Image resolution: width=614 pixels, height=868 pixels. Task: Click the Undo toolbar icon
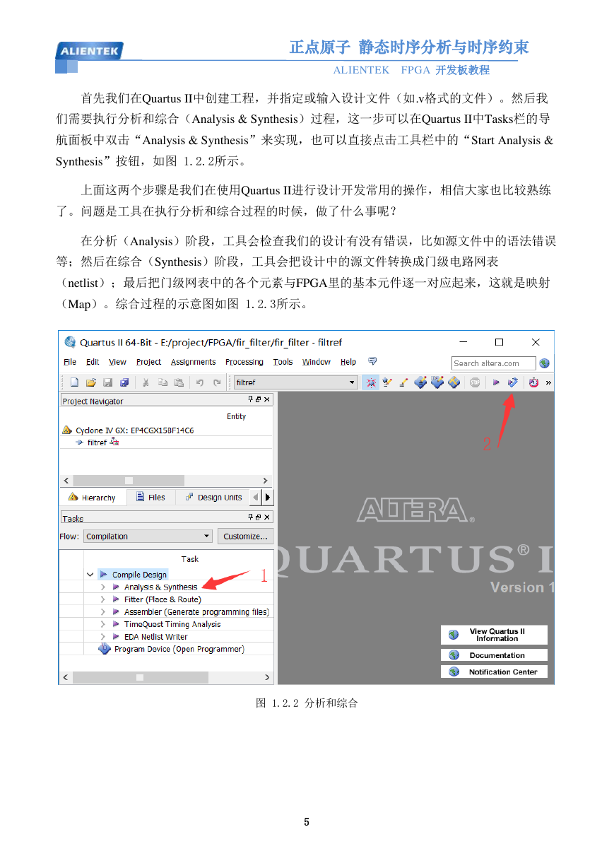pos(200,382)
